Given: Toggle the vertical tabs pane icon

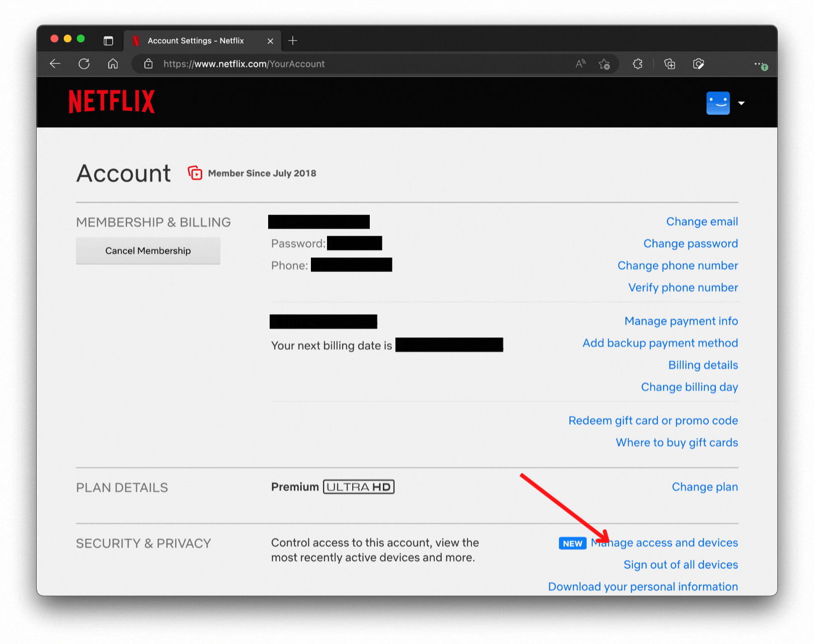Looking at the screenshot, I should pos(108,41).
